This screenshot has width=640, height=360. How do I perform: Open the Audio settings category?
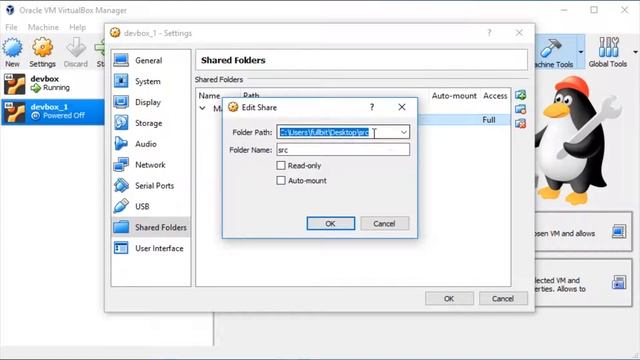pyautogui.click(x=151, y=144)
